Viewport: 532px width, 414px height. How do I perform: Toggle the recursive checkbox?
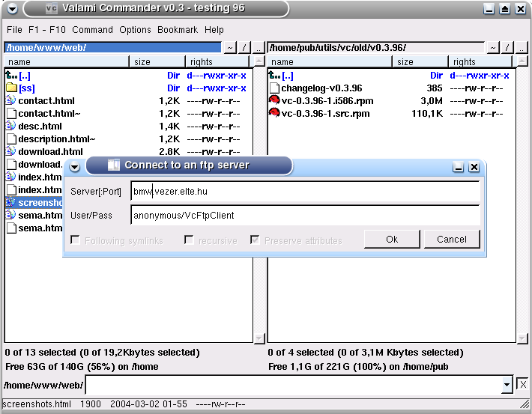(189, 240)
